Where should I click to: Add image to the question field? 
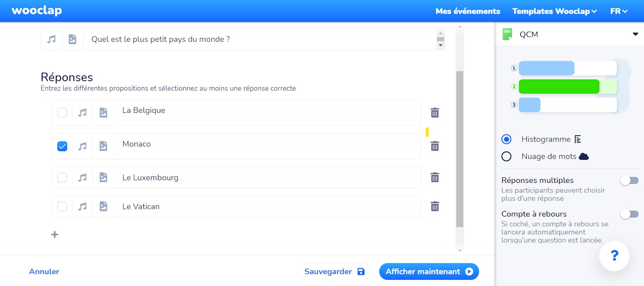(72, 39)
